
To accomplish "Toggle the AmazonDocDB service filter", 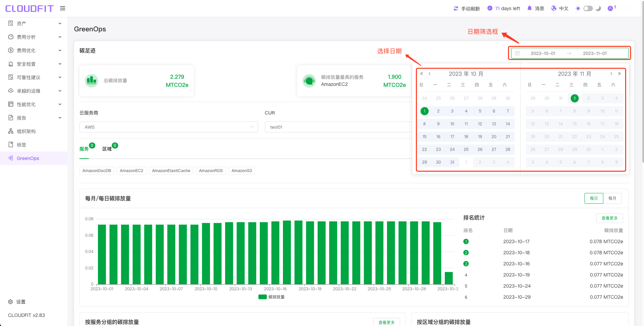I will [x=97, y=171].
